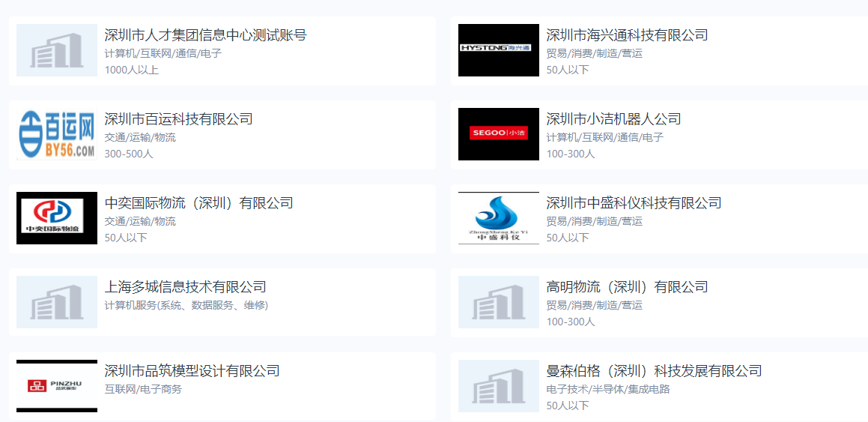Click 贸易/消费/制造/营运 under 高明物流
The height and width of the screenshot is (422, 868).
pyautogui.click(x=595, y=306)
